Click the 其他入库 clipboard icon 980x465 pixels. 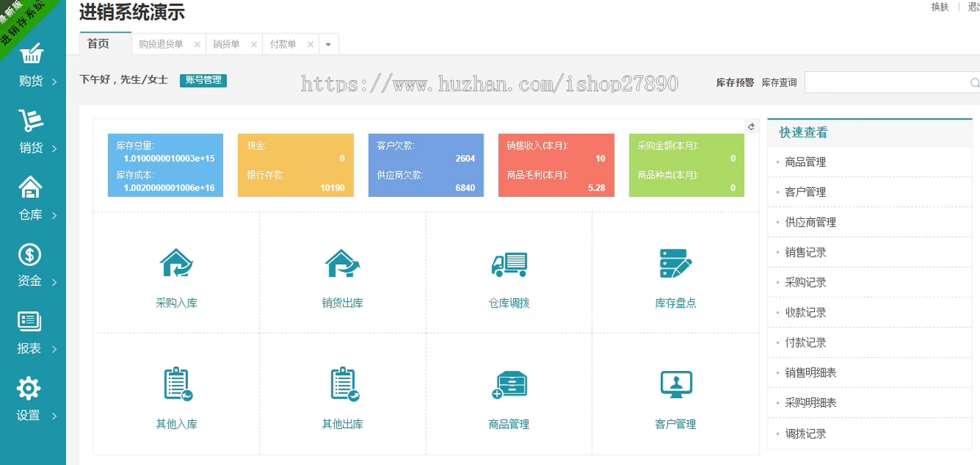(176, 384)
